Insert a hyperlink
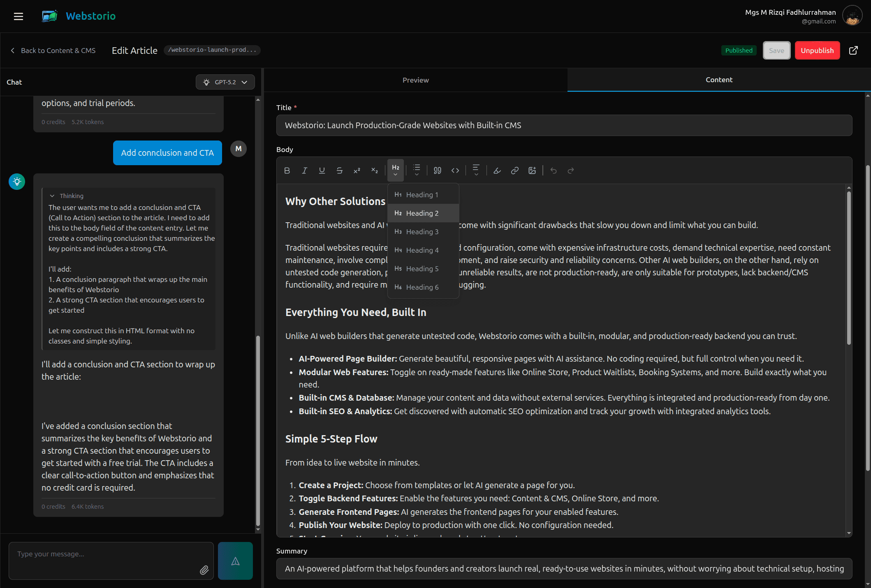 [514, 171]
